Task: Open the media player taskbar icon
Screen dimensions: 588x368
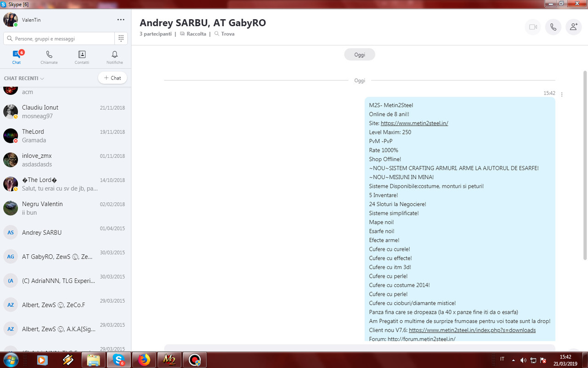Action: (x=42, y=360)
